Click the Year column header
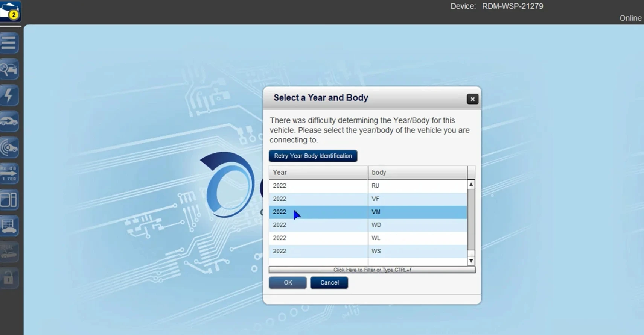The image size is (644, 335). (318, 172)
